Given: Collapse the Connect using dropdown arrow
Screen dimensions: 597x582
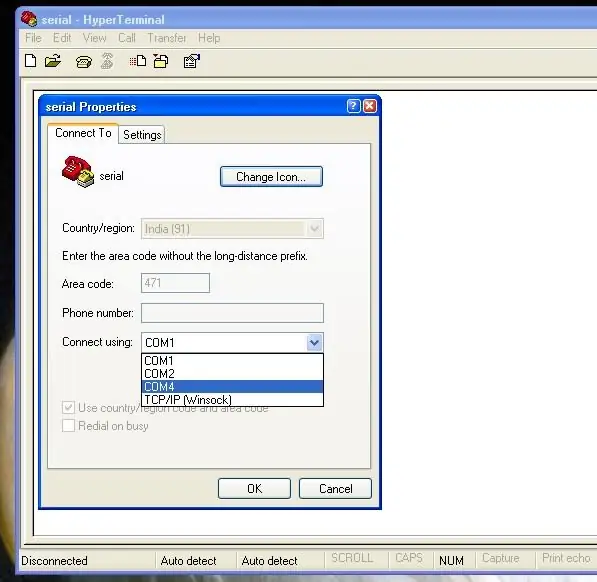Looking at the screenshot, I should coord(314,343).
